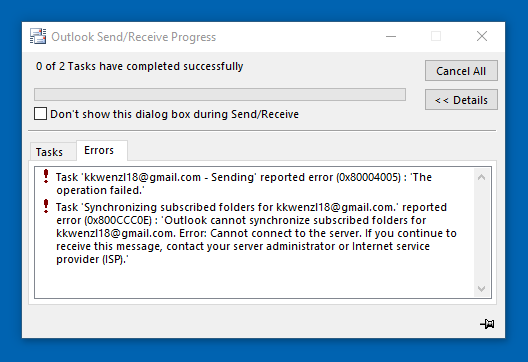Click the Cancel All button
528x362 pixels.
coord(461,71)
